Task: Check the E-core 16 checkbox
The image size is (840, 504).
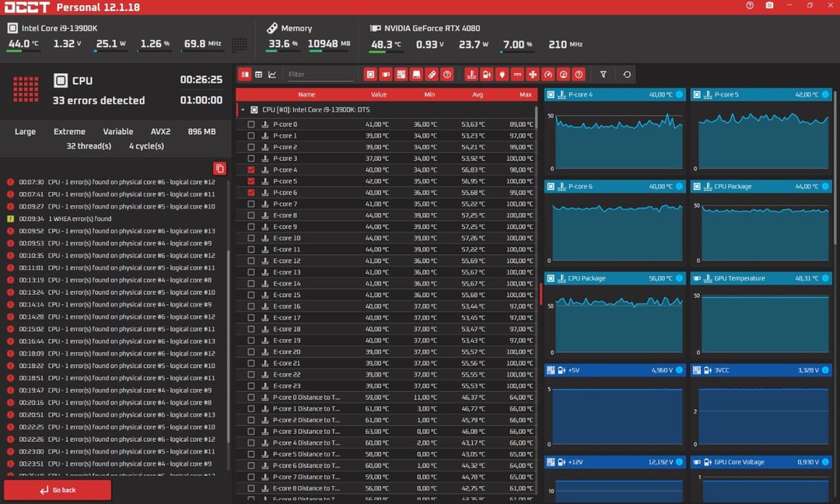Action: pos(250,306)
